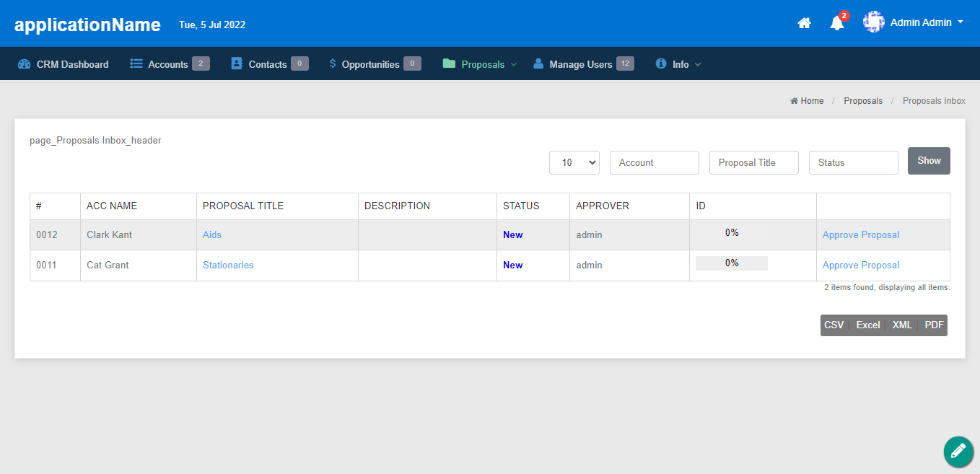Open the Stationaries proposal link
The image size is (980, 474).
[x=228, y=265]
